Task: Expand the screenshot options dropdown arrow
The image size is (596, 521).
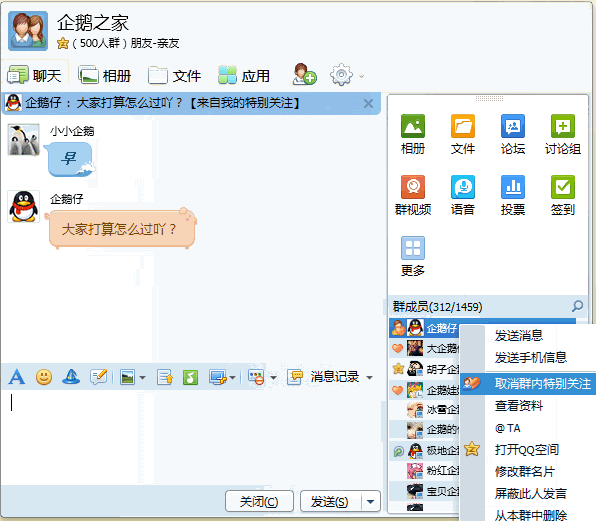Action: pos(233,378)
